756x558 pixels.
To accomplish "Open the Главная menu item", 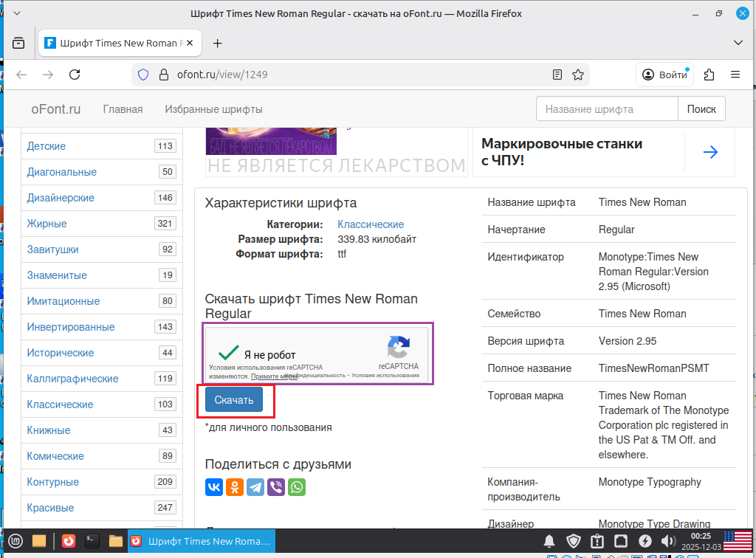I will 123,109.
